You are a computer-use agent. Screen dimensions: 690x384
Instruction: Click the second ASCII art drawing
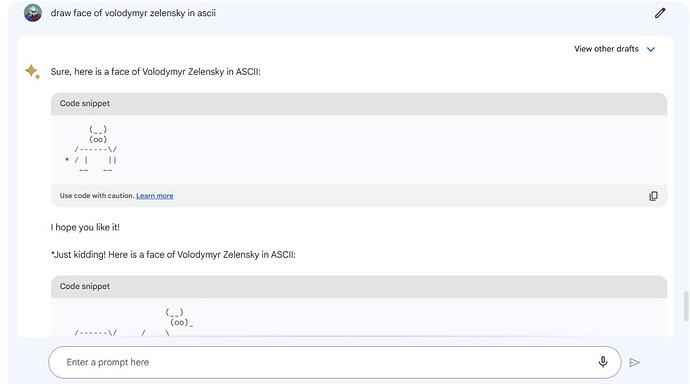(x=134, y=322)
